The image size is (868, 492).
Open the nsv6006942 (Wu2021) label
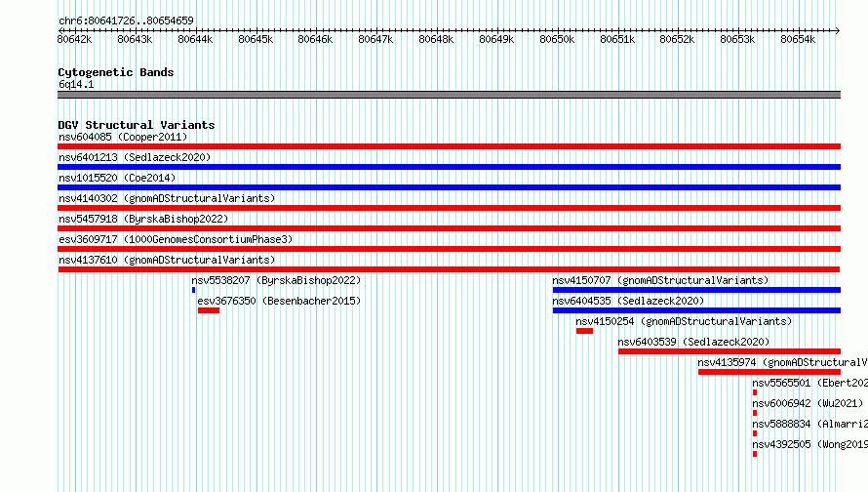(808, 403)
